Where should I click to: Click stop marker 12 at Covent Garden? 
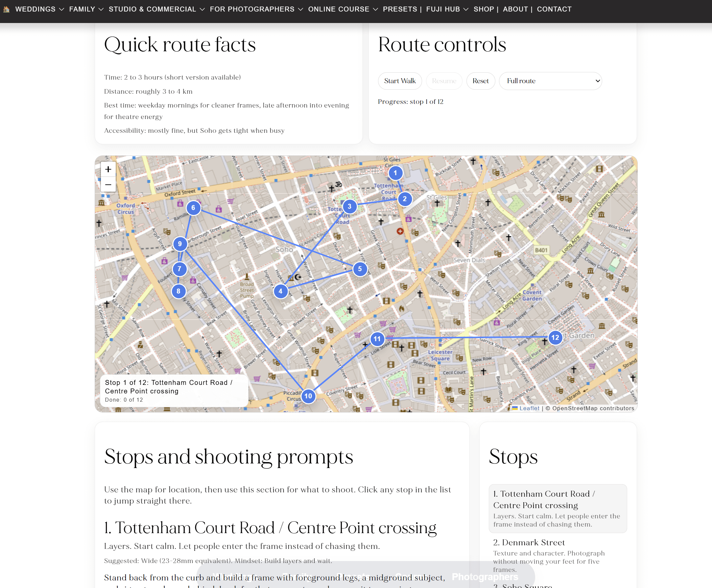point(555,337)
